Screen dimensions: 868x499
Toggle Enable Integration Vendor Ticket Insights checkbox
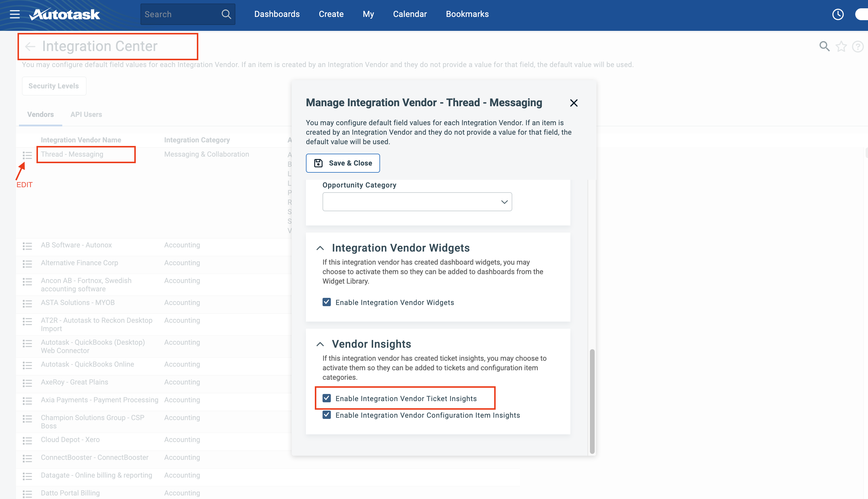point(326,398)
